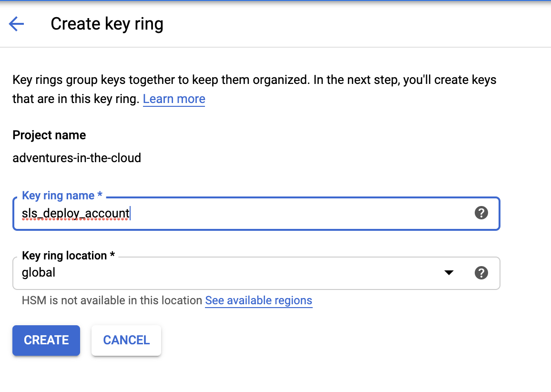The image size is (551, 392).
Task: Open the Learn more link about key rings
Action: tap(173, 99)
